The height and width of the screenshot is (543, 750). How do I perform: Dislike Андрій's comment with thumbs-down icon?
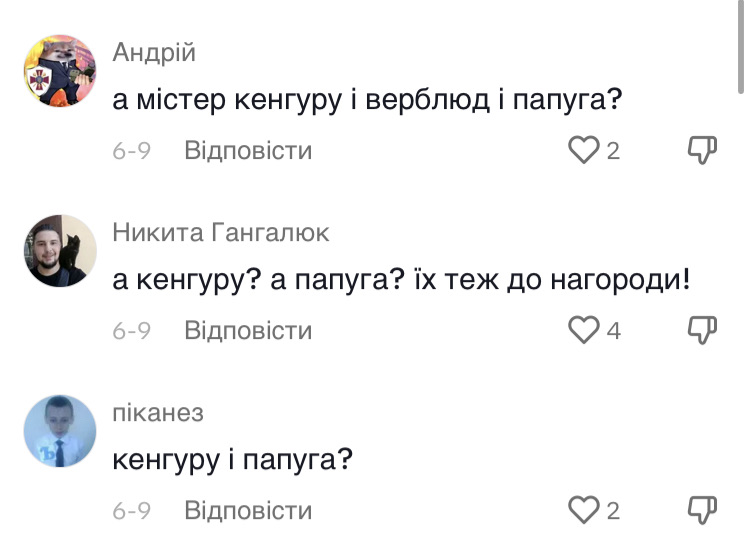point(703,151)
